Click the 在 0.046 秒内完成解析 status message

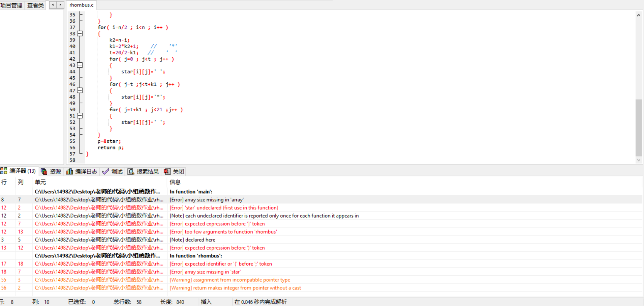click(x=260, y=302)
